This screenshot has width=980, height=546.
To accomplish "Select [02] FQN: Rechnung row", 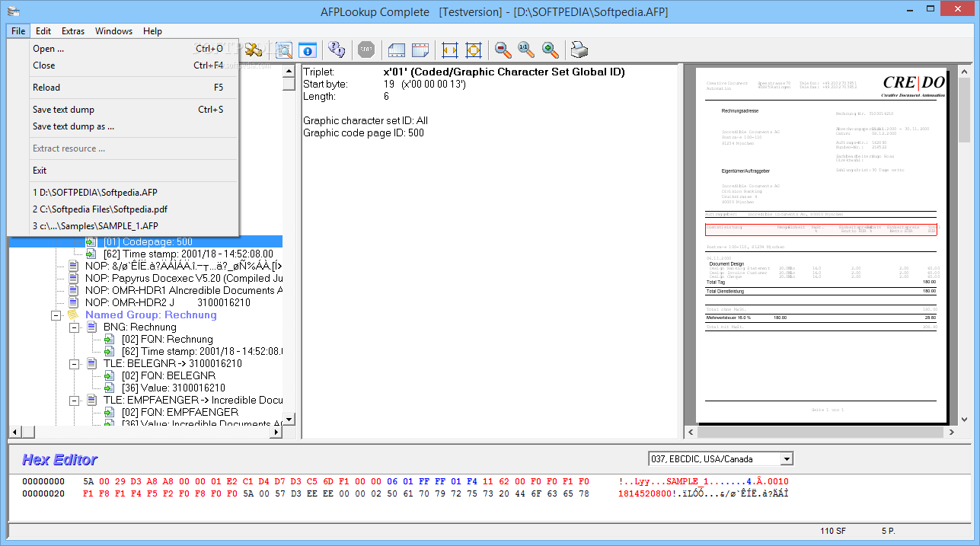I will pyautogui.click(x=167, y=339).
